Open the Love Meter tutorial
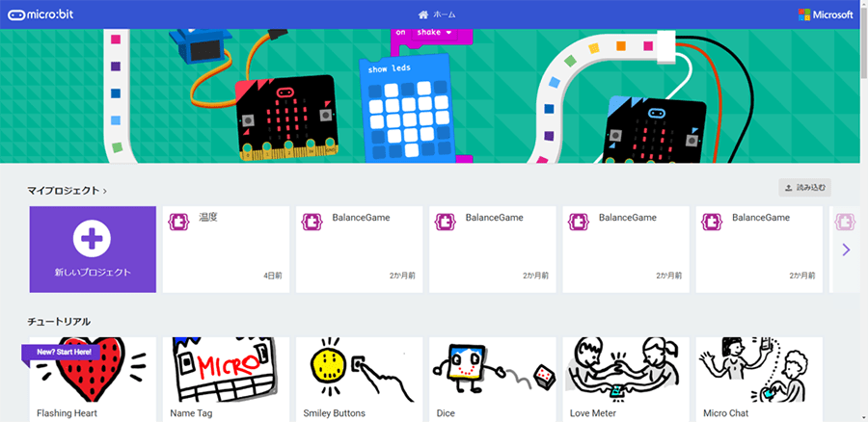This screenshot has height=422, width=868. 626,380
